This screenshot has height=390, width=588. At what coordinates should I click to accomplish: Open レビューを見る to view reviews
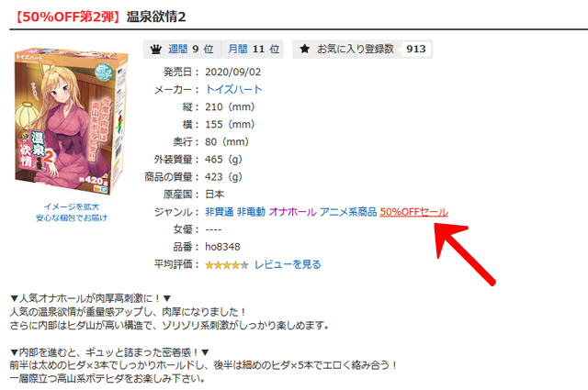tap(288, 264)
